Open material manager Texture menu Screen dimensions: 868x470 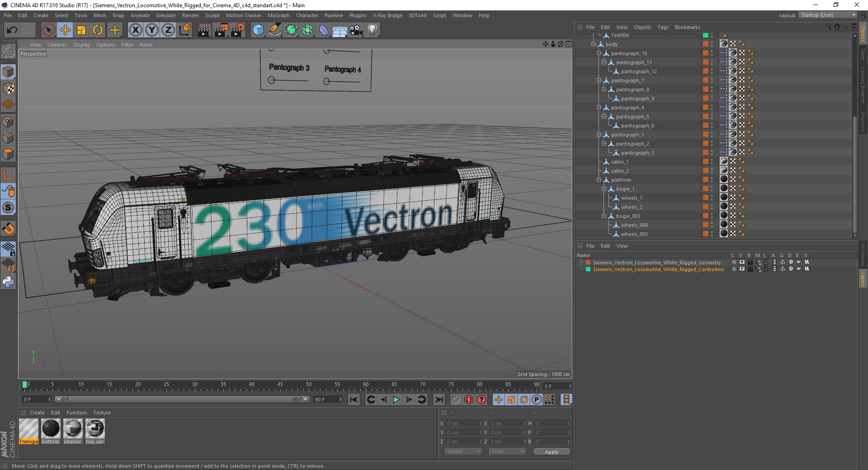pos(102,413)
